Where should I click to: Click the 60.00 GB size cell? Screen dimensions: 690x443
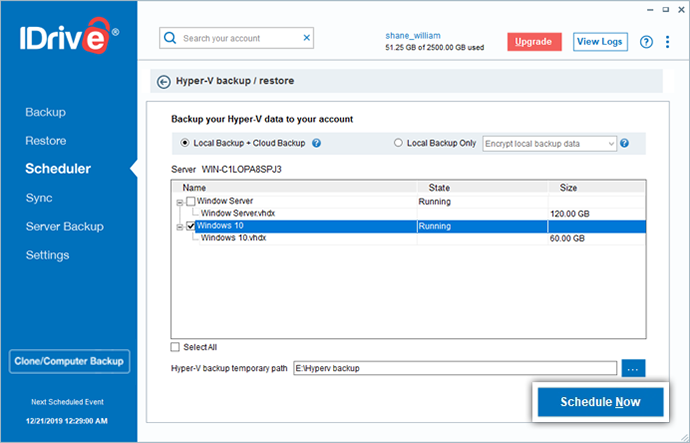click(567, 238)
